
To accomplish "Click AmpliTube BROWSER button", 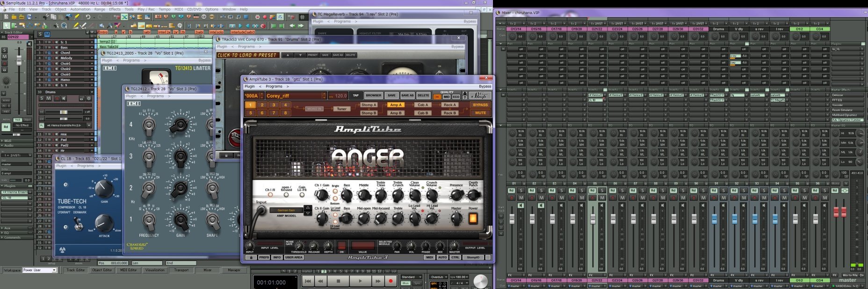I will tap(374, 95).
